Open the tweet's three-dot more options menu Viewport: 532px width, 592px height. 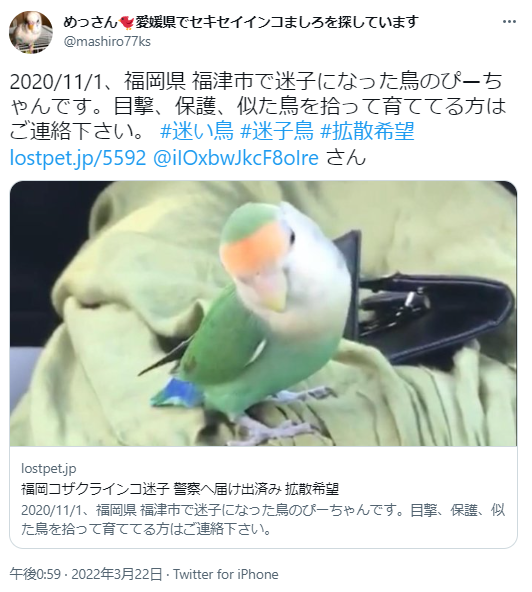(509, 22)
